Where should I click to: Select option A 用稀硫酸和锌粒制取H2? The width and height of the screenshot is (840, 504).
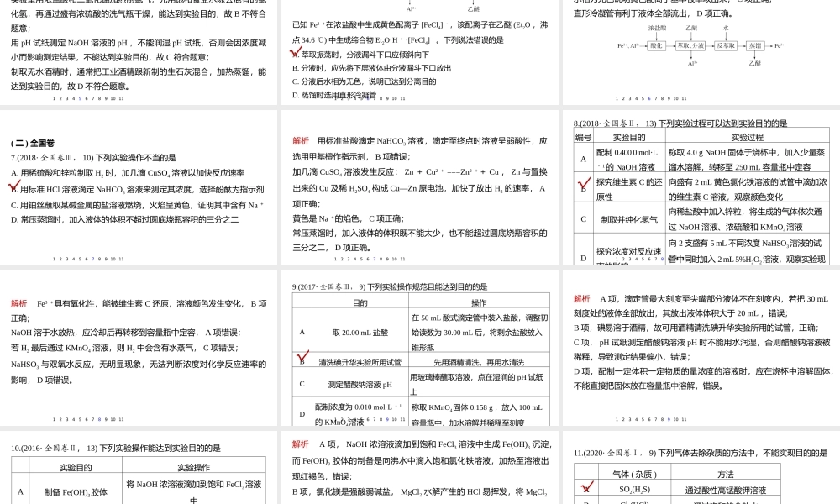point(128,173)
